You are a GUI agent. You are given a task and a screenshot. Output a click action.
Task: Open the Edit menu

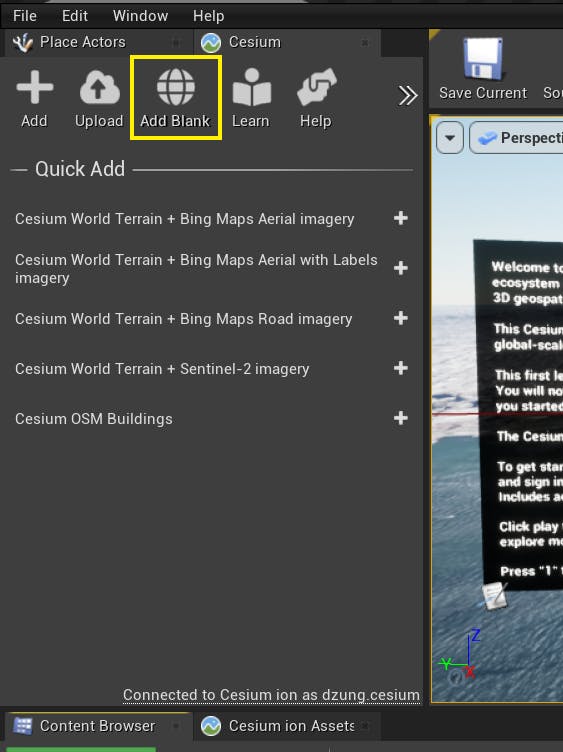click(x=75, y=16)
